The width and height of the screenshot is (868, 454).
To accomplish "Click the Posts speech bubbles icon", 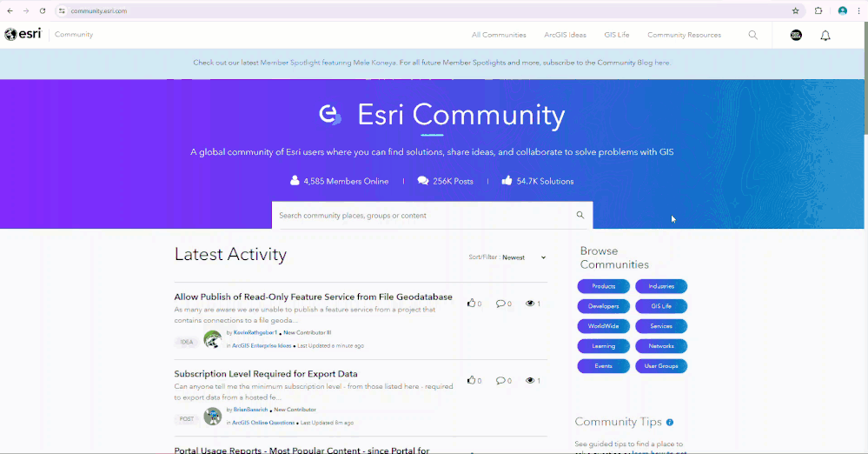I will click(423, 181).
